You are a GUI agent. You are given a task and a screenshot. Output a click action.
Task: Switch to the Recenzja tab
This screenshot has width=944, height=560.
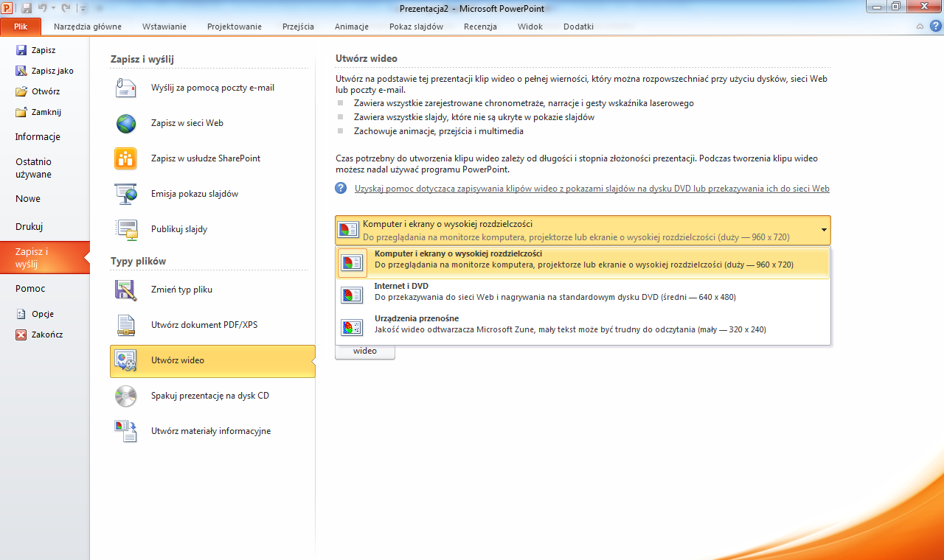click(480, 27)
